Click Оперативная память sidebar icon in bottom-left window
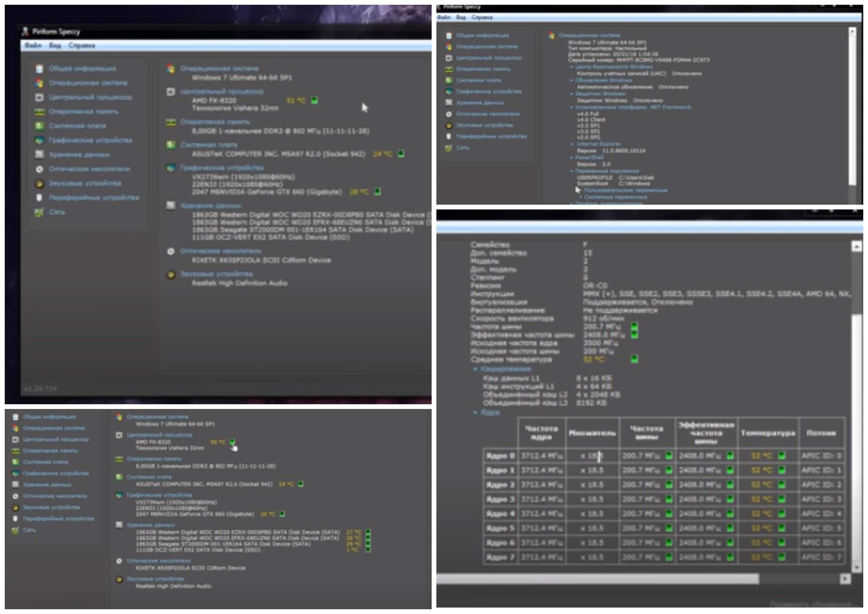Screen dimensions: 868x614 [16, 451]
